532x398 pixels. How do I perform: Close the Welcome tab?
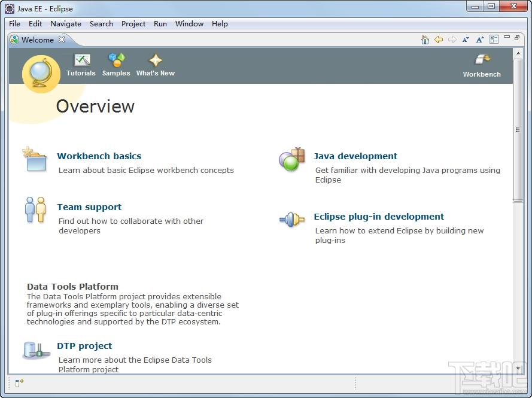[62, 40]
